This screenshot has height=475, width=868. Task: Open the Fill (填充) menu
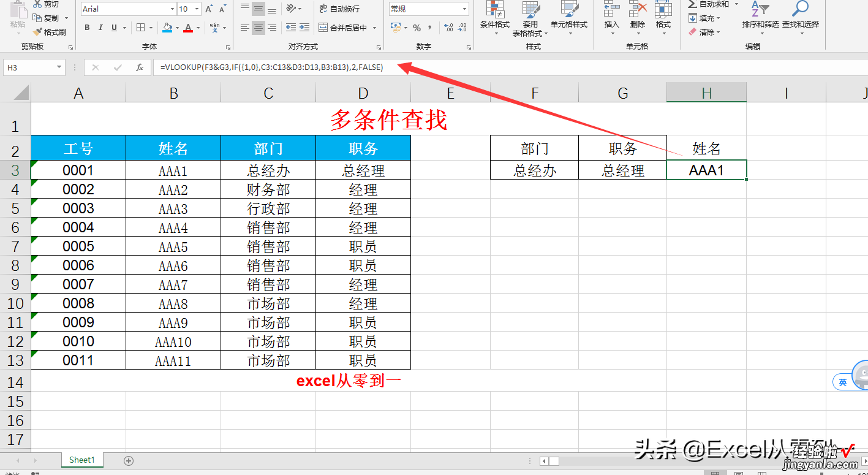click(705, 18)
